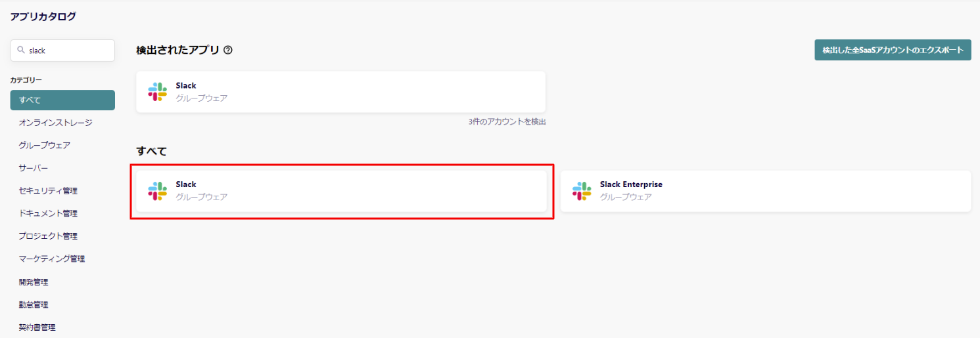Click Slack logo in the すべて section card
980x338 pixels.
[157, 191]
